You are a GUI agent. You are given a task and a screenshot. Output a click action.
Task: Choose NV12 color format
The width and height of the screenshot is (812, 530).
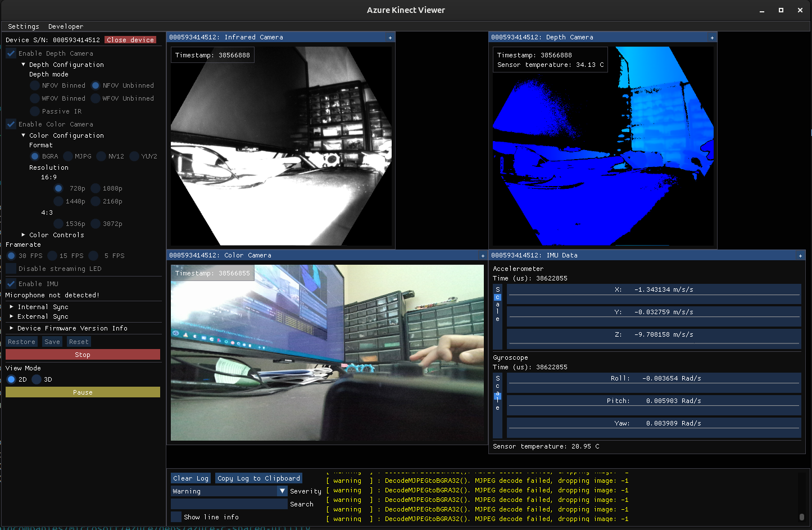coord(101,156)
